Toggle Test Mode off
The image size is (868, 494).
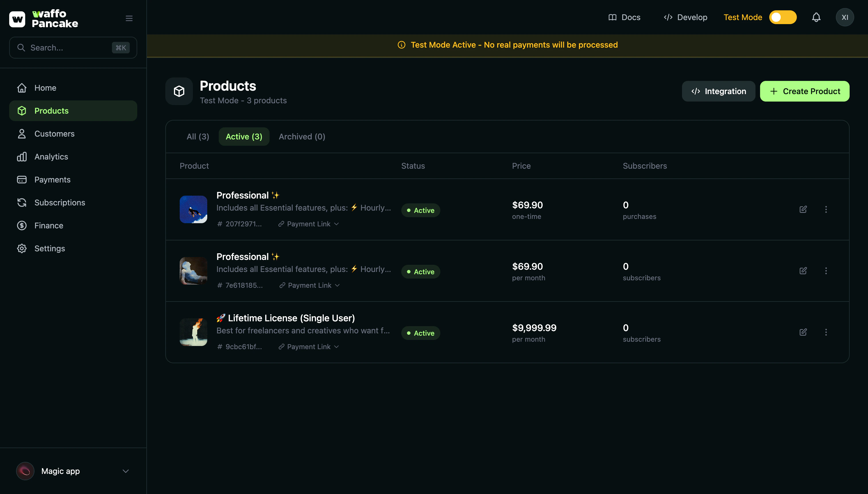tap(782, 17)
